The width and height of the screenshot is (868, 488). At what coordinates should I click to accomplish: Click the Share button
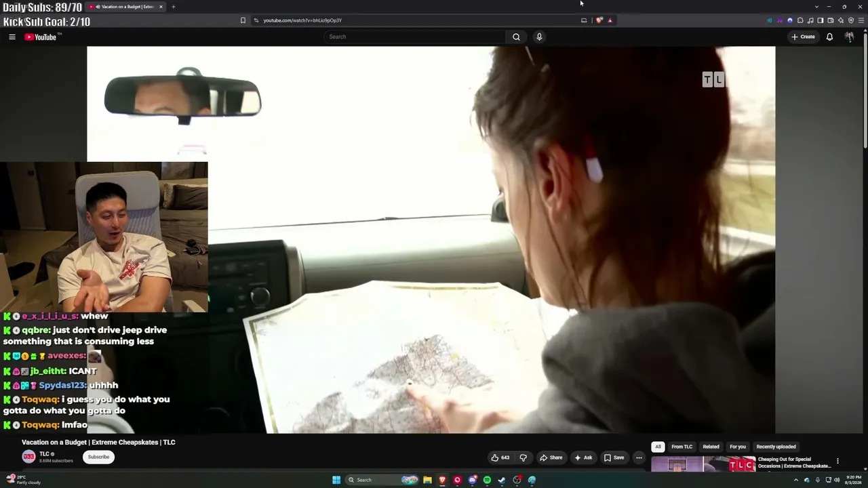click(551, 457)
